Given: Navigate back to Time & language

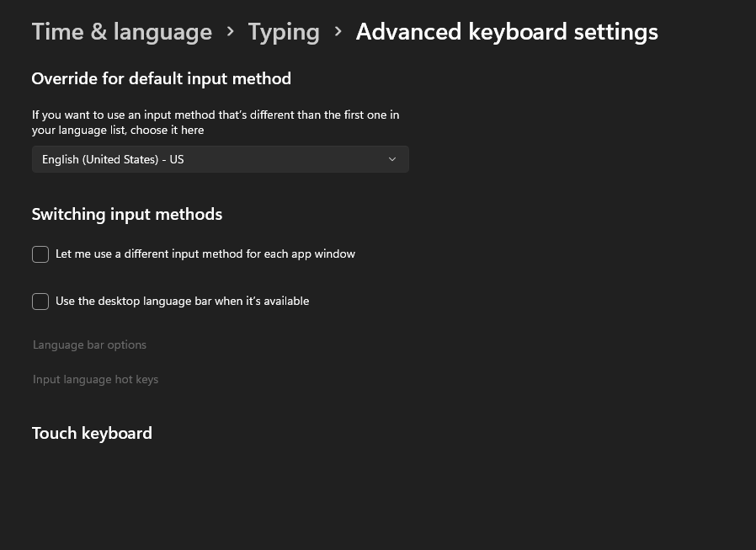Looking at the screenshot, I should tap(121, 31).
